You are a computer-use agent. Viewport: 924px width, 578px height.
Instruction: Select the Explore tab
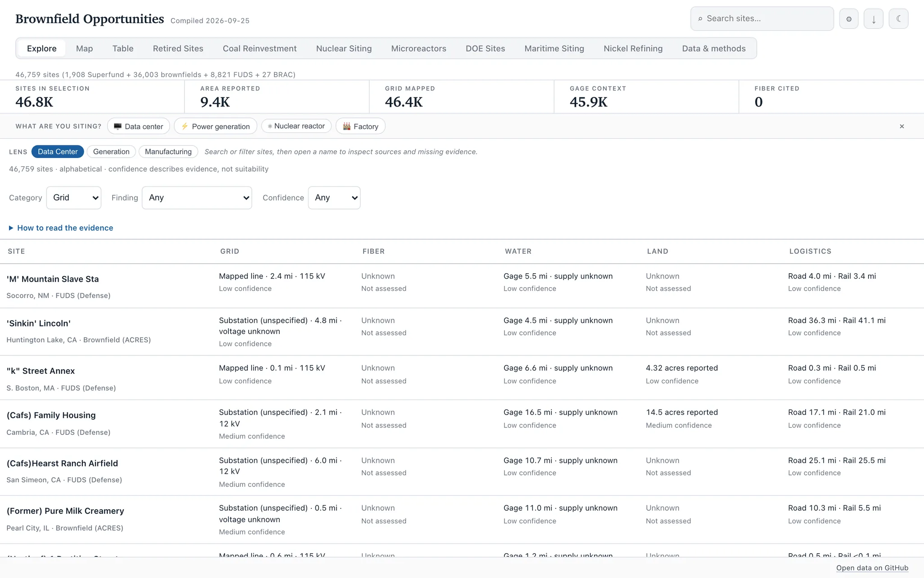coord(42,48)
